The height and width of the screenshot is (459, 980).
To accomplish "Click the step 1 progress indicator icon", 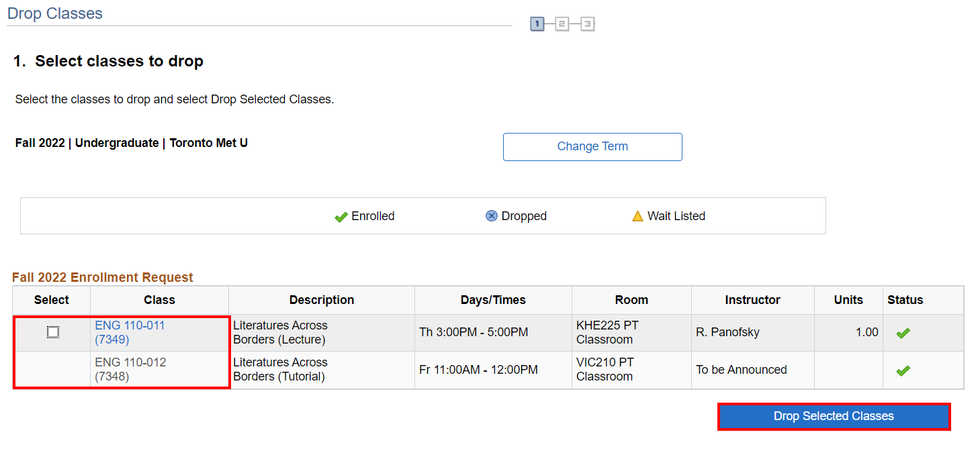I will [537, 25].
